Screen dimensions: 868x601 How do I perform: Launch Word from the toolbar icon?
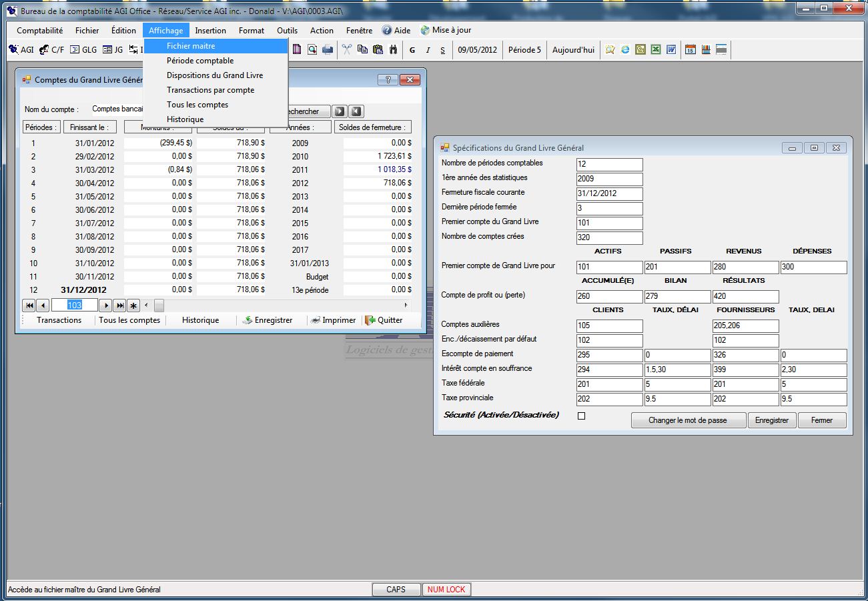tap(671, 50)
